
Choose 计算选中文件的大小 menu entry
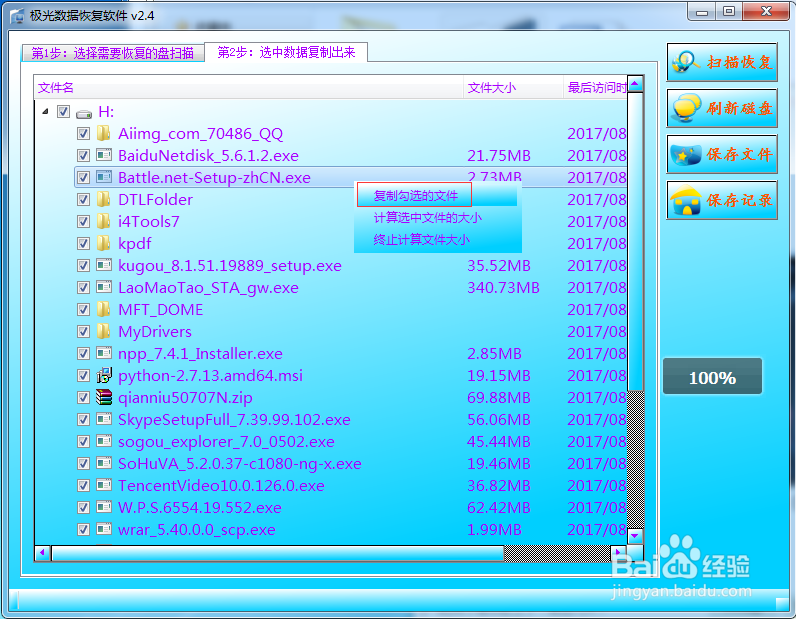tap(427, 218)
